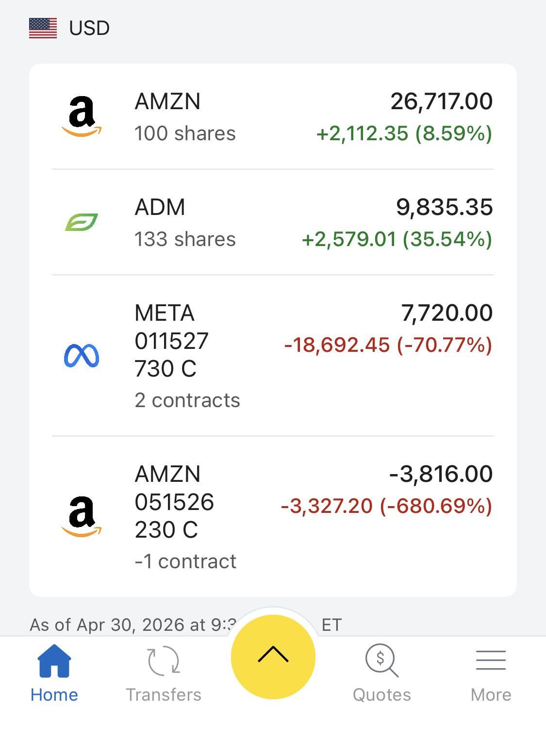Open the META 730 C contracts position
The width and height of the screenshot is (546, 756).
[x=187, y=356]
